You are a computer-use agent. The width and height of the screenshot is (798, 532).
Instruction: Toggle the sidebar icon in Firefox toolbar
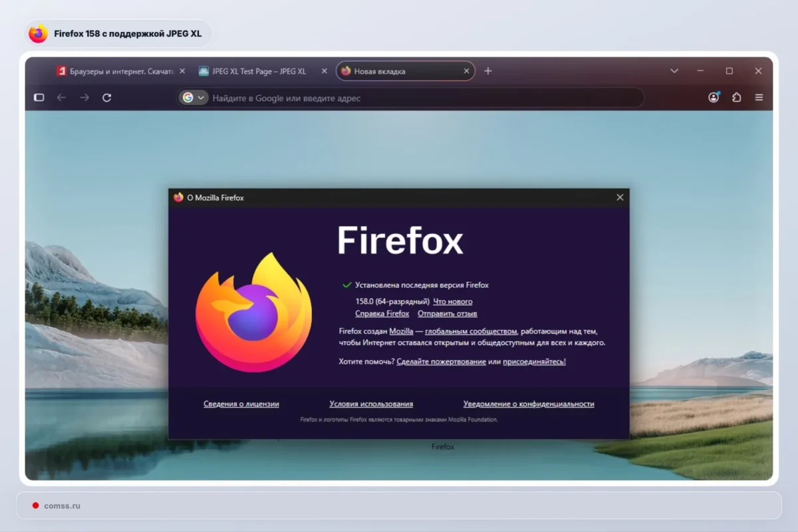tap(39, 98)
